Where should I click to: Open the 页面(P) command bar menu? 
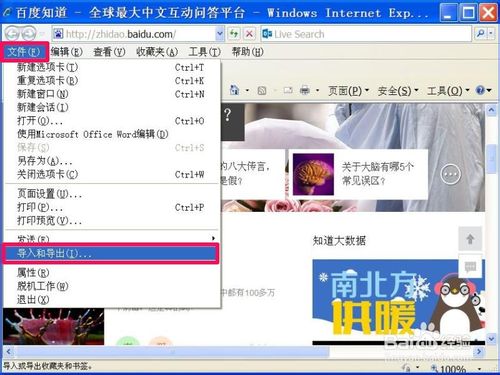(x=348, y=90)
